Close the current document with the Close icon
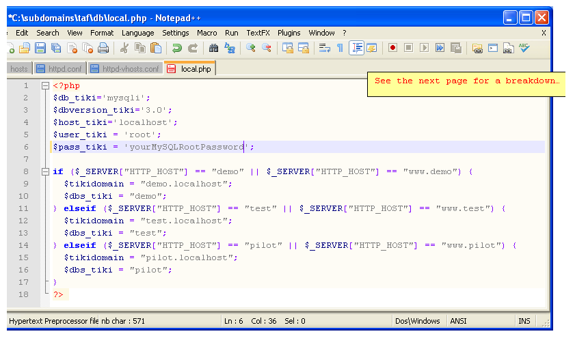This screenshot has height=364, width=588. 72,48
